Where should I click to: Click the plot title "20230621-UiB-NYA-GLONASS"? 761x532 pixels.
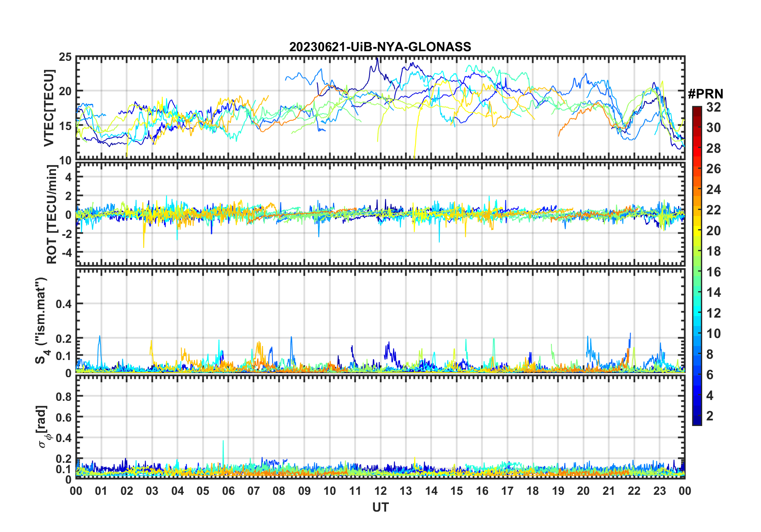pos(380,47)
